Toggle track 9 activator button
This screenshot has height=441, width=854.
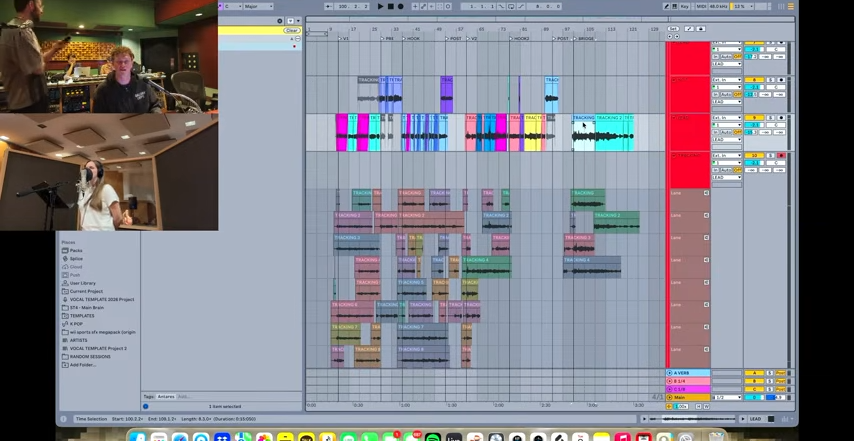[754, 118]
